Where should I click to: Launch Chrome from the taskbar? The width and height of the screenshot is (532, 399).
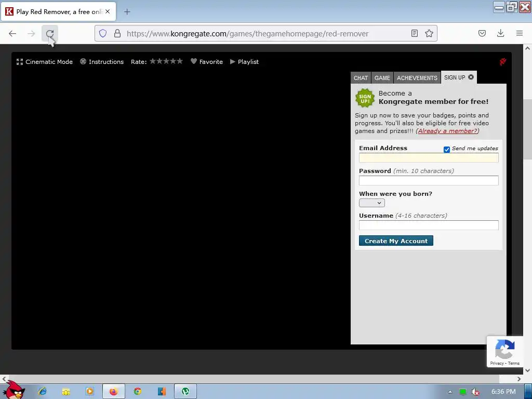tap(137, 391)
